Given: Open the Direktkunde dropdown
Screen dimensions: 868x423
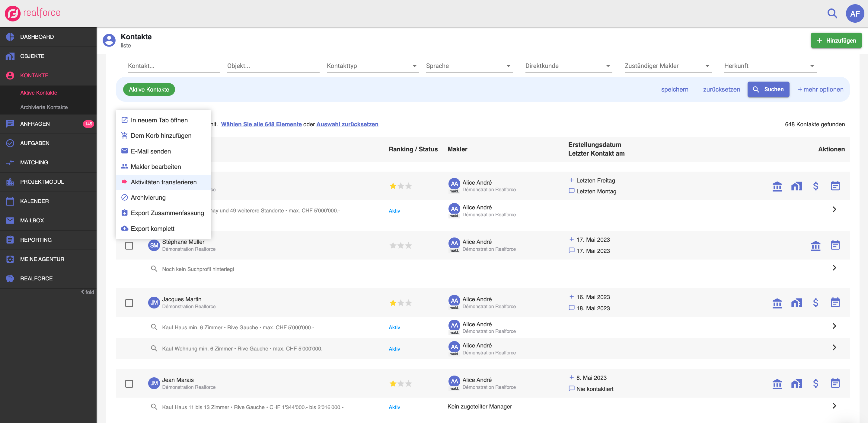Looking at the screenshot, I should click(568, 66).
